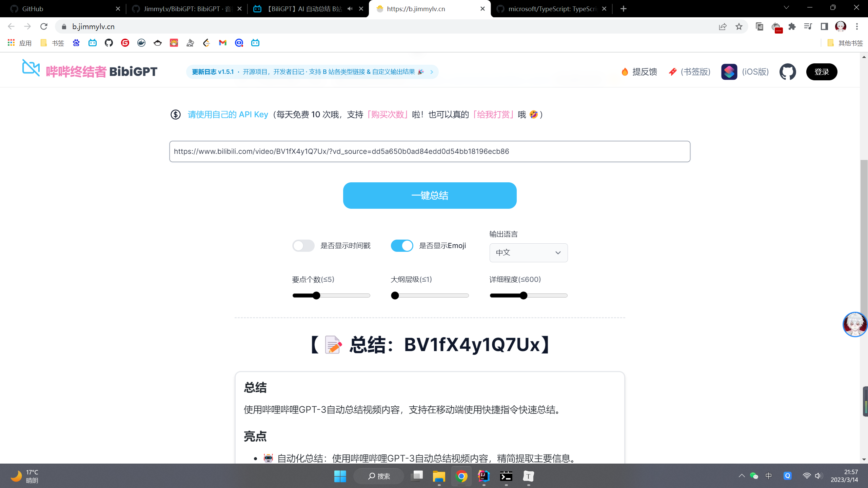Viewport: 868px width, 488px height.
Task: Open the Baidu bookmark in bookmarks bar
Action: click(76, 43)
